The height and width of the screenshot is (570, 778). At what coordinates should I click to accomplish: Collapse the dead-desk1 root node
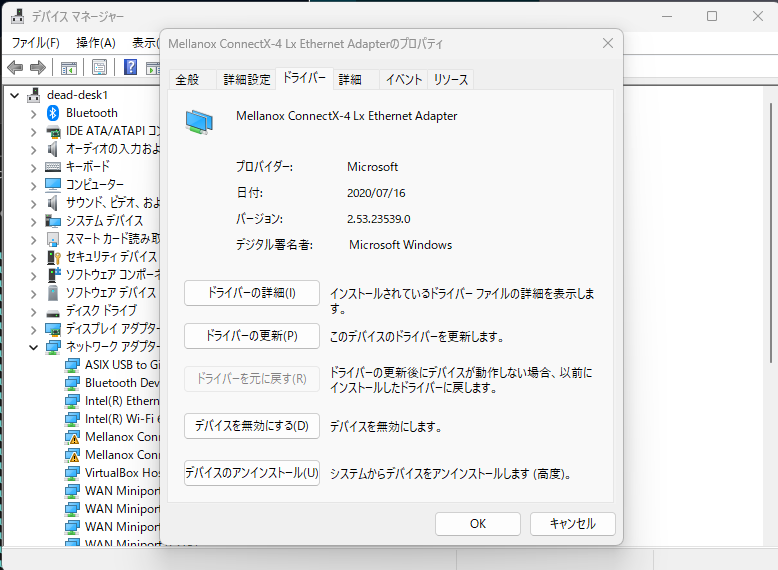pos(15,95)
